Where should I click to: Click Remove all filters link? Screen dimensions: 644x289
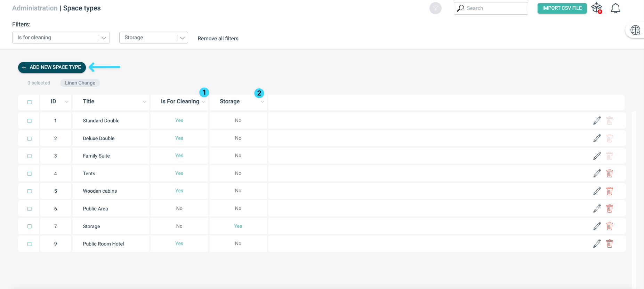click(x=218, y=39)
